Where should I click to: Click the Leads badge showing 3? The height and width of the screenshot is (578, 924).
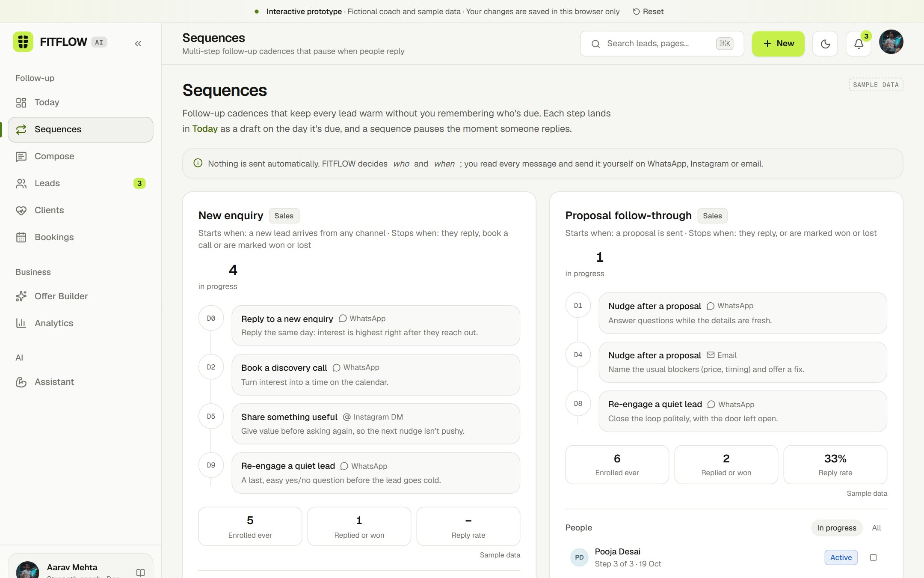click(139, 183)
